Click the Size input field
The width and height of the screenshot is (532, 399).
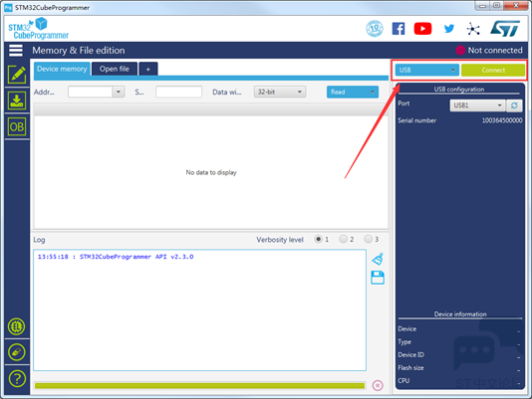(x=178, y=92)
